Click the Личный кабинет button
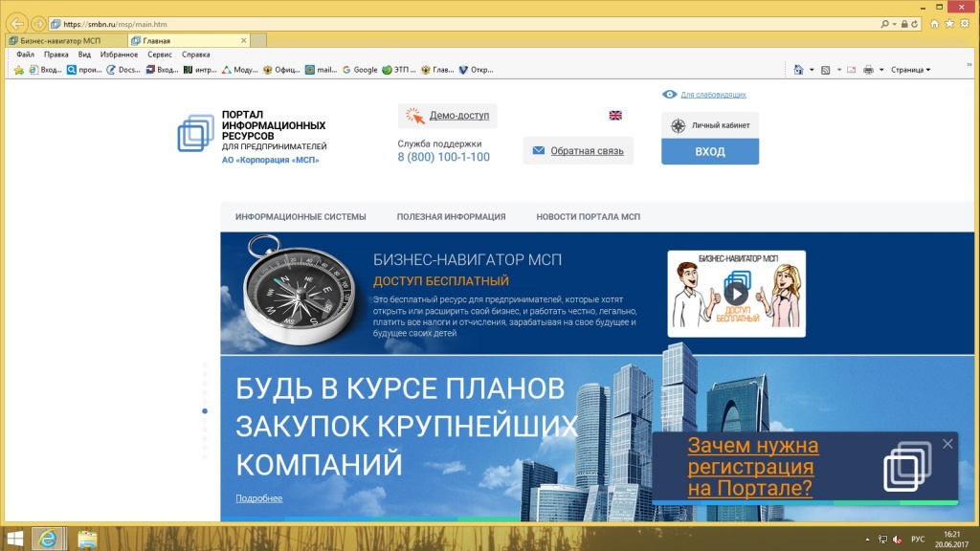 [710, 125]
